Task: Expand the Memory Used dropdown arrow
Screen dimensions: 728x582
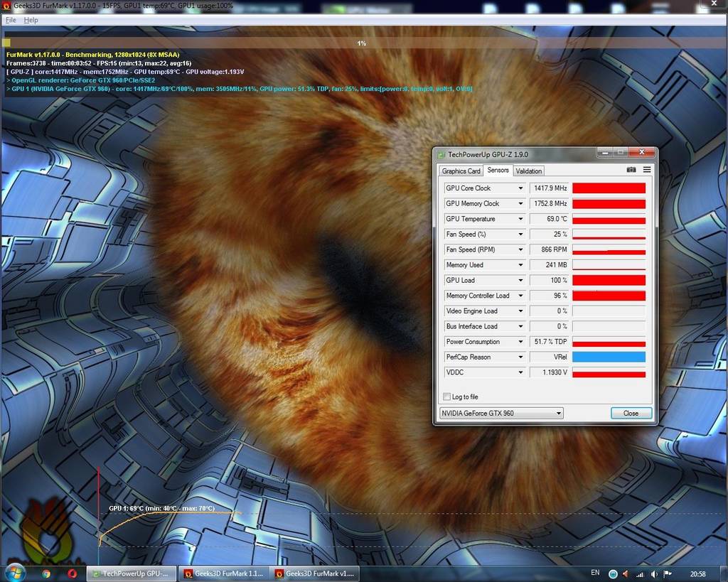Action: (520, 264)
